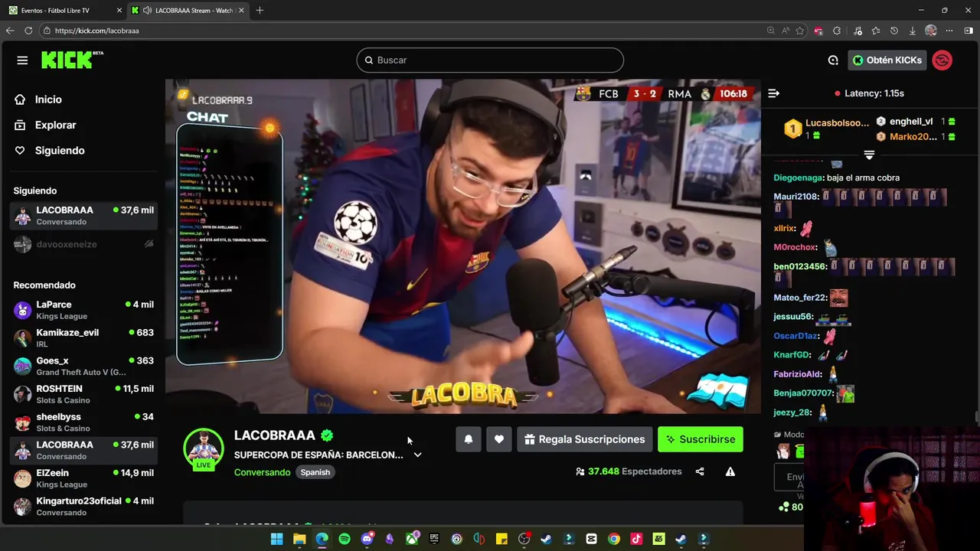This screenshot has height=551, width=980.
Task: Open the hamburger menu beside KICK logo
Action: coord(22,60)
